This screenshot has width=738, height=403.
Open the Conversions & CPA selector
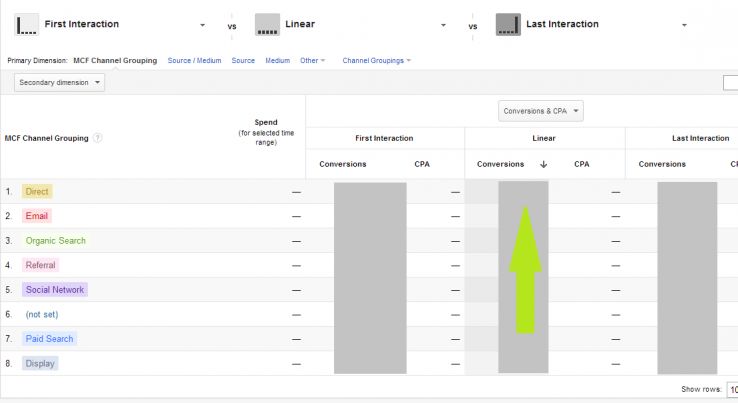[x=541, y=111]
